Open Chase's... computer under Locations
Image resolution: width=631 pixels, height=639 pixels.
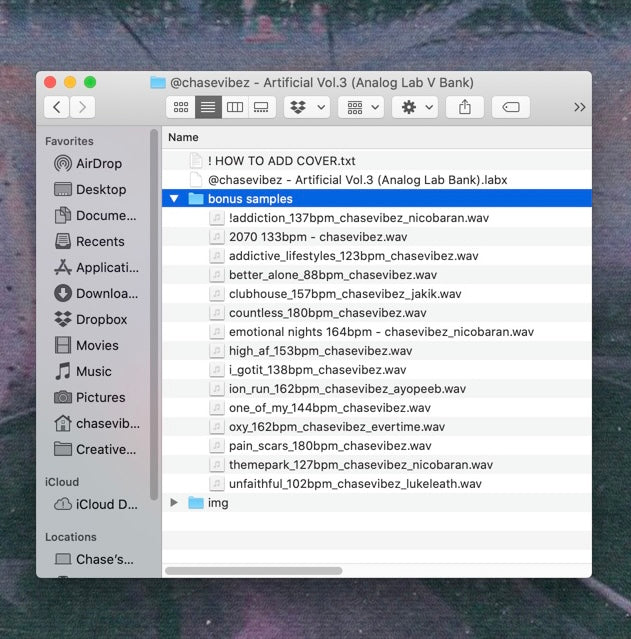tap(94, 559)
